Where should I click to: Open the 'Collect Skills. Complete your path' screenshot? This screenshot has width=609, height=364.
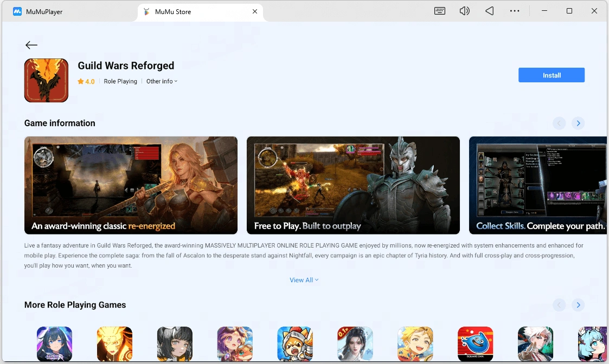coord(538,185)
